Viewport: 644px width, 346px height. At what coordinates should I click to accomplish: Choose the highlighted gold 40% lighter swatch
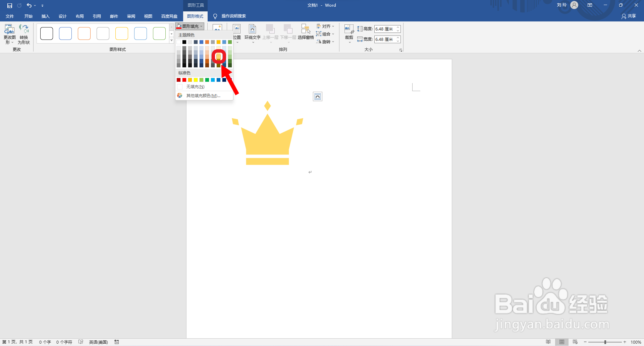[218, 57]
